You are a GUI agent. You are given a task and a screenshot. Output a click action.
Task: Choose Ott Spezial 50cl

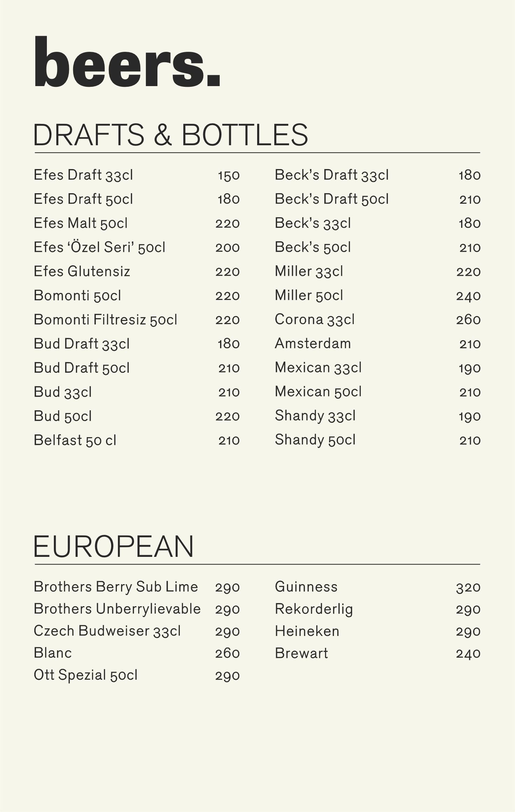pos(86,675)
